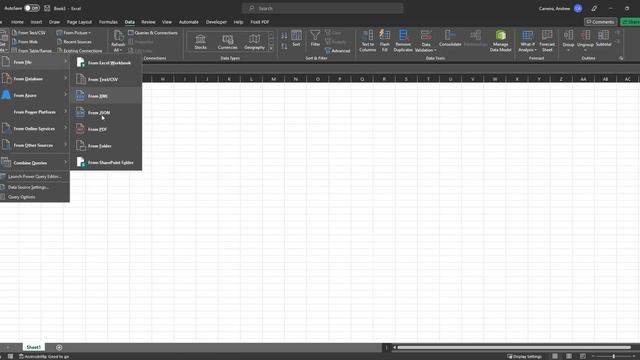The width and height of the screenshot is (640, 360).
Task: Open Data Source Settings
Action: point(35,187)
